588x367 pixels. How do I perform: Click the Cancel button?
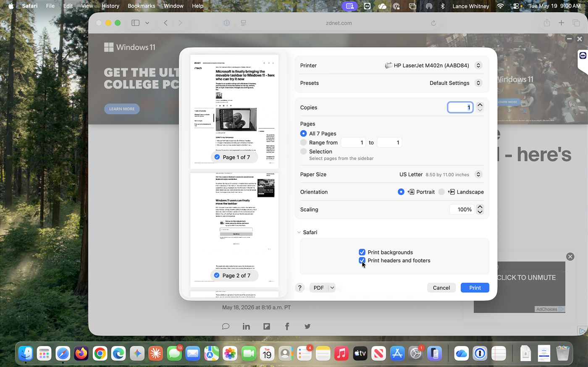coord(441,288)
